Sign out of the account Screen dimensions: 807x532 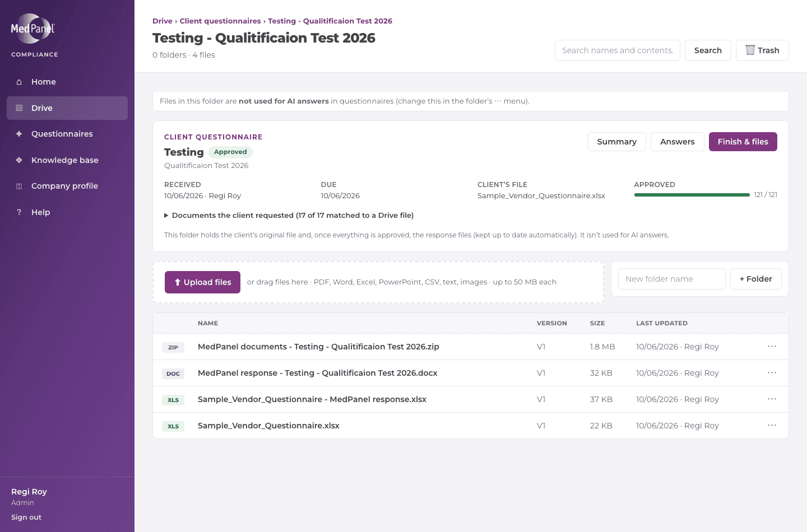tap(26, 517)
